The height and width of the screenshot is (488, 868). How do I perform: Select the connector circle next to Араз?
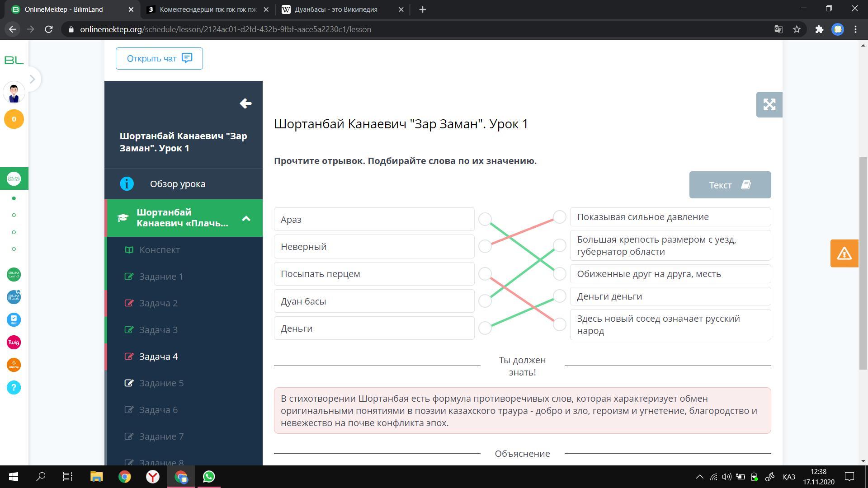click(485, 219)
